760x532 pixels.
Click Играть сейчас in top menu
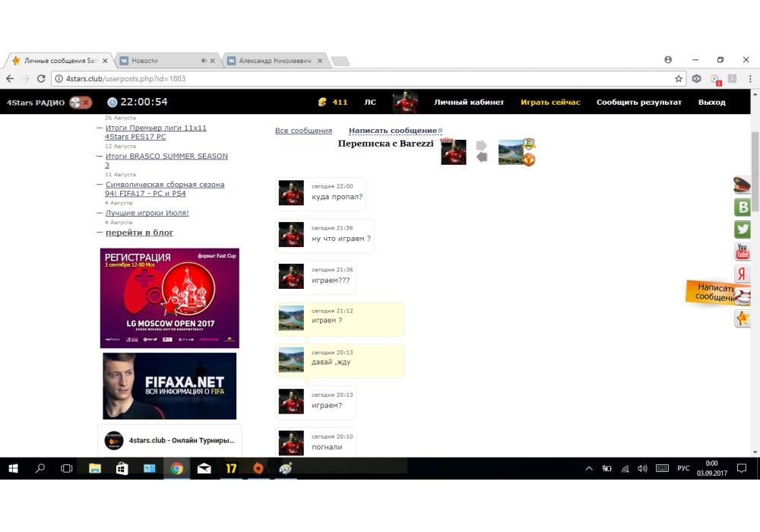point(550,102)
